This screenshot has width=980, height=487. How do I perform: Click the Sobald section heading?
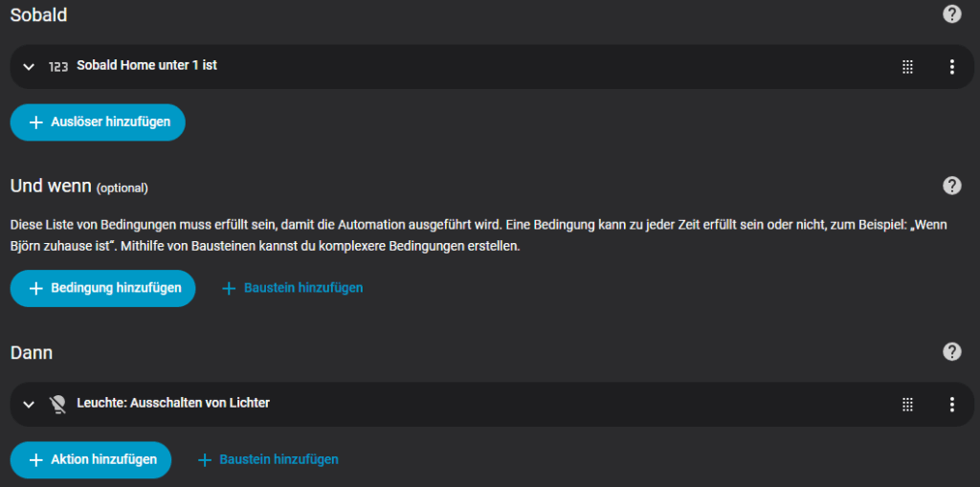[38, 15]
